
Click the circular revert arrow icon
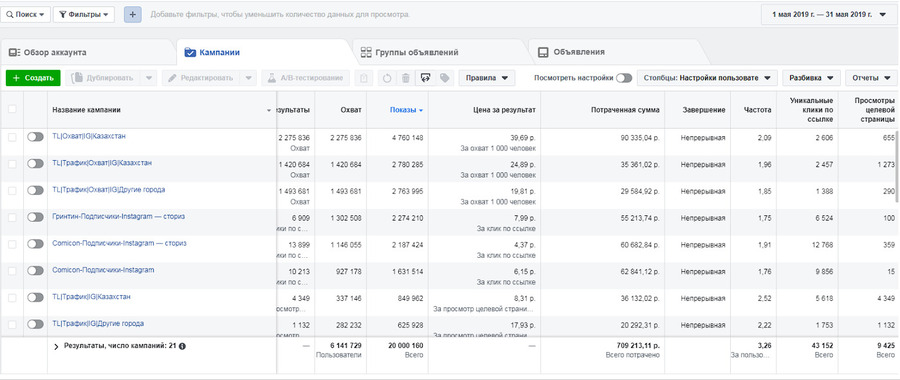[387, 78]
